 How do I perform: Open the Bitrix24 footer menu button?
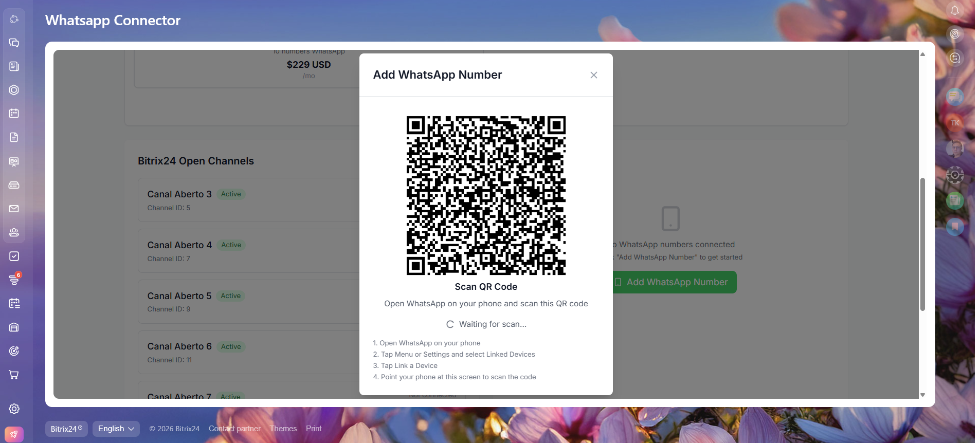pos(66,429)
